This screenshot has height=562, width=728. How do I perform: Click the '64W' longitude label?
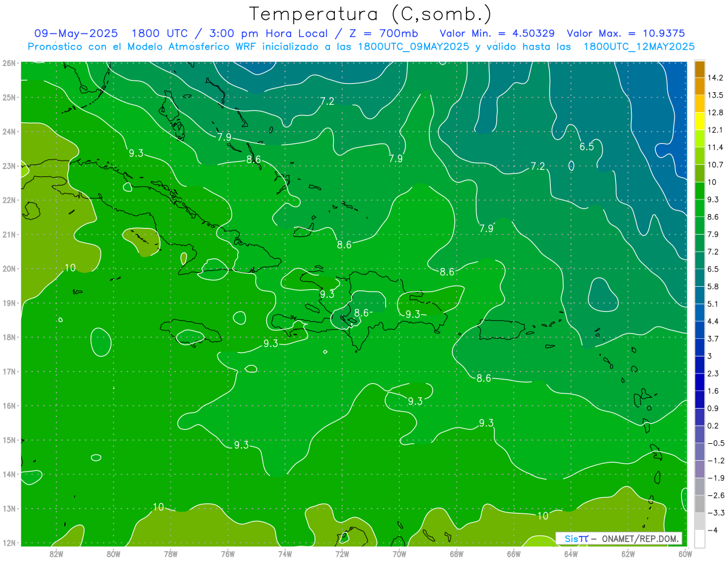(570, 554)
